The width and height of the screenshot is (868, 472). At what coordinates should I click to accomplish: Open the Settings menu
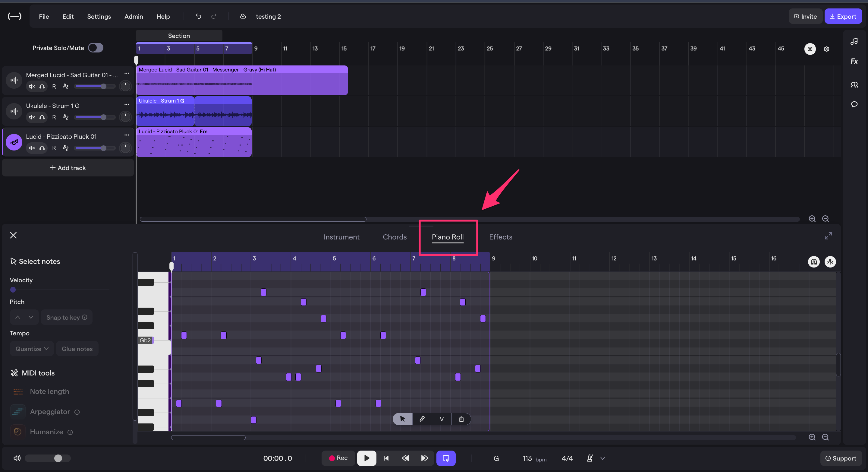click(x=99, y=16)
